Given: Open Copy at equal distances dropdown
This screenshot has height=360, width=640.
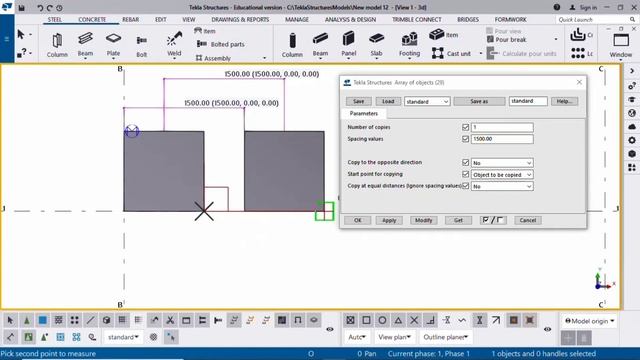Looking at the screenshot, I should click(x=502, y=186).
